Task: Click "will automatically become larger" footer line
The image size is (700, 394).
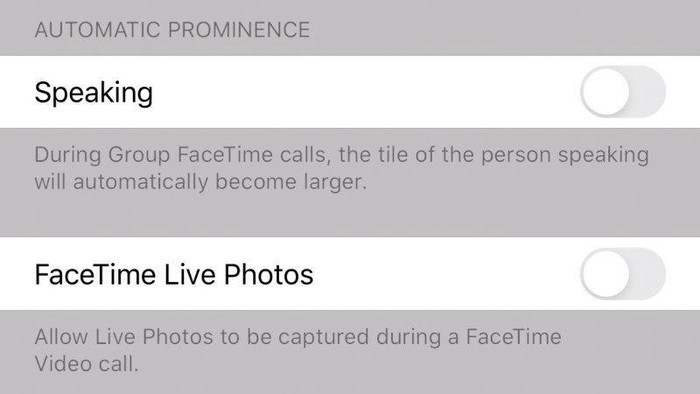Action: [x=201, y=182]
